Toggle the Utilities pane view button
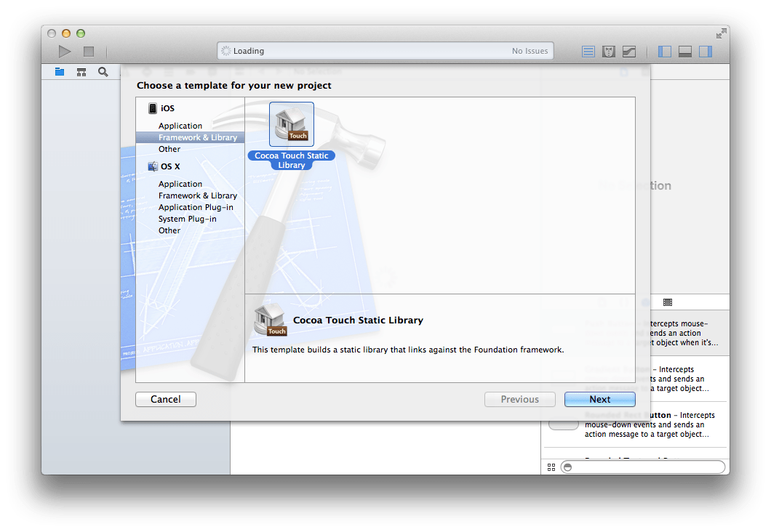 click(706, 51)
